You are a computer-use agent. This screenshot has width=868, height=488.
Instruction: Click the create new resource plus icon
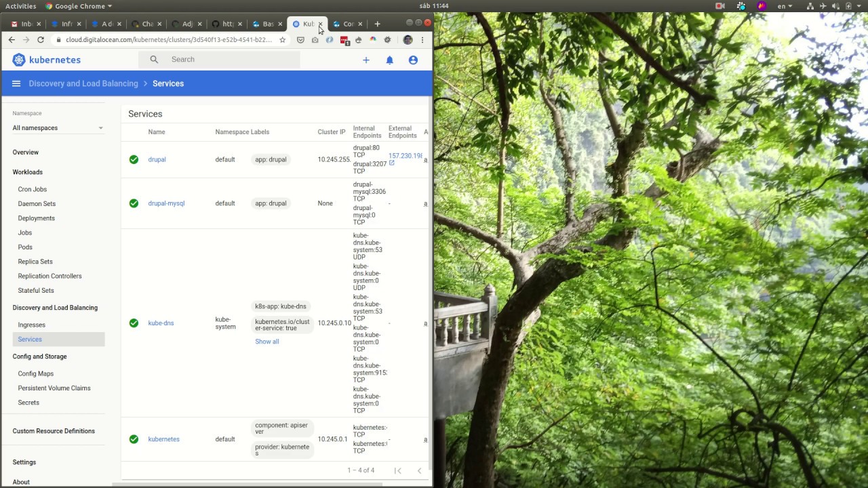point(366,60)
